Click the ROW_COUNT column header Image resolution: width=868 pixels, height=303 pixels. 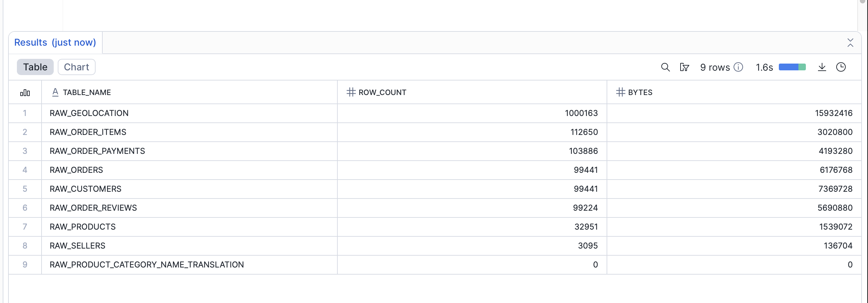click(382, 92)
